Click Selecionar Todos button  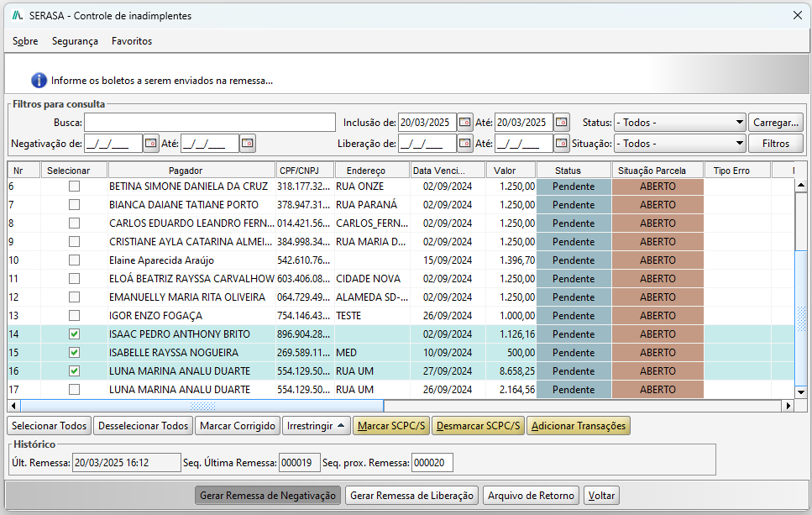(50, 426)
